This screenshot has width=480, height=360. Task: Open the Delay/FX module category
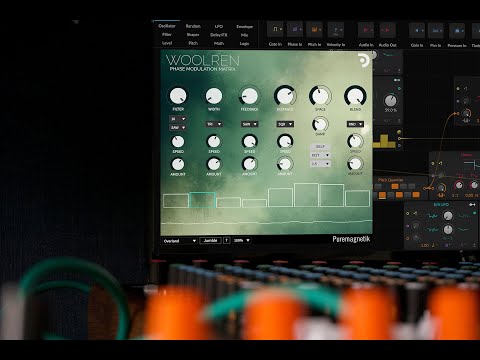pos(219,35)
